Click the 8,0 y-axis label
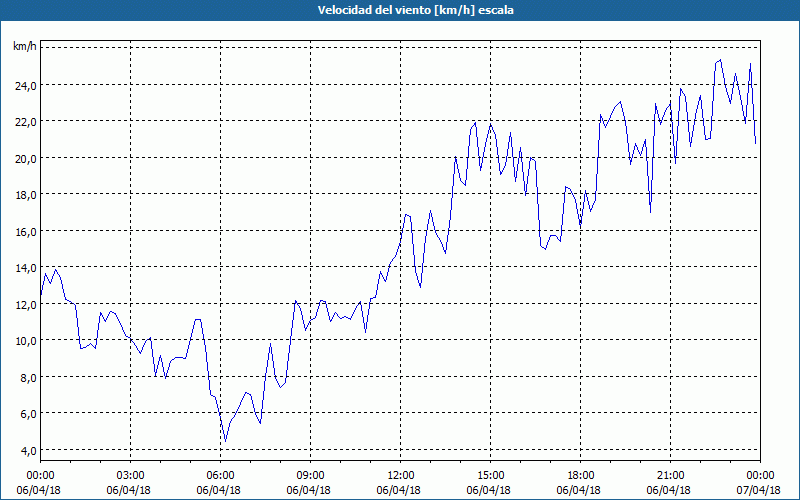 [28, 378]
